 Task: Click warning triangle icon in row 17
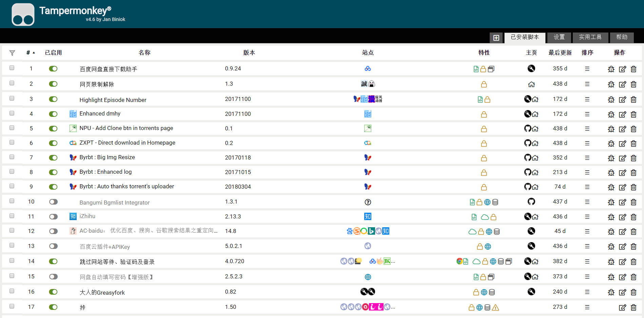(x=495, y=308)
